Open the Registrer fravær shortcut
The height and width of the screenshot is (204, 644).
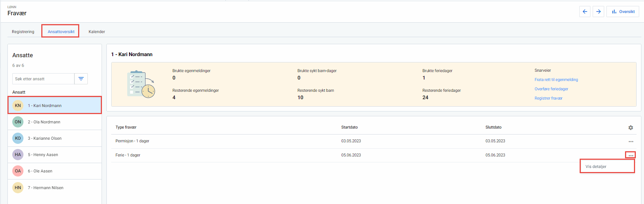[548, 98]
